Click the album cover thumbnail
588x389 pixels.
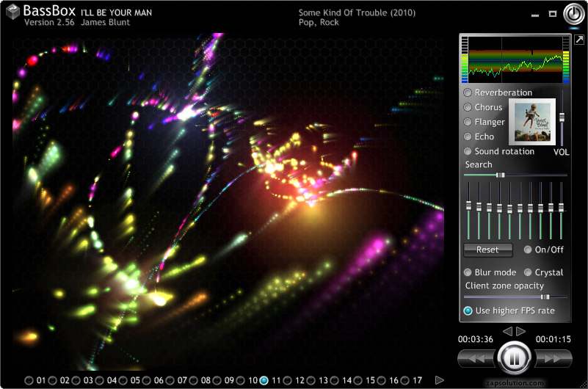[532, 122]
